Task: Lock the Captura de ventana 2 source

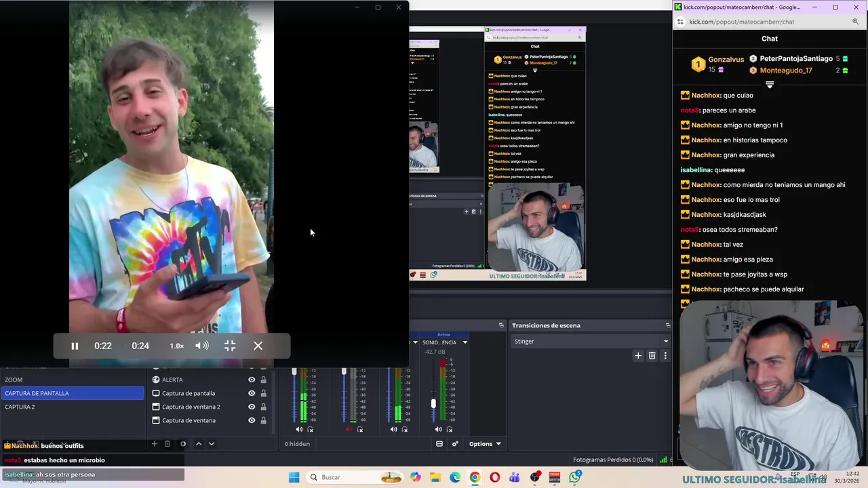Action: [263, 407]
